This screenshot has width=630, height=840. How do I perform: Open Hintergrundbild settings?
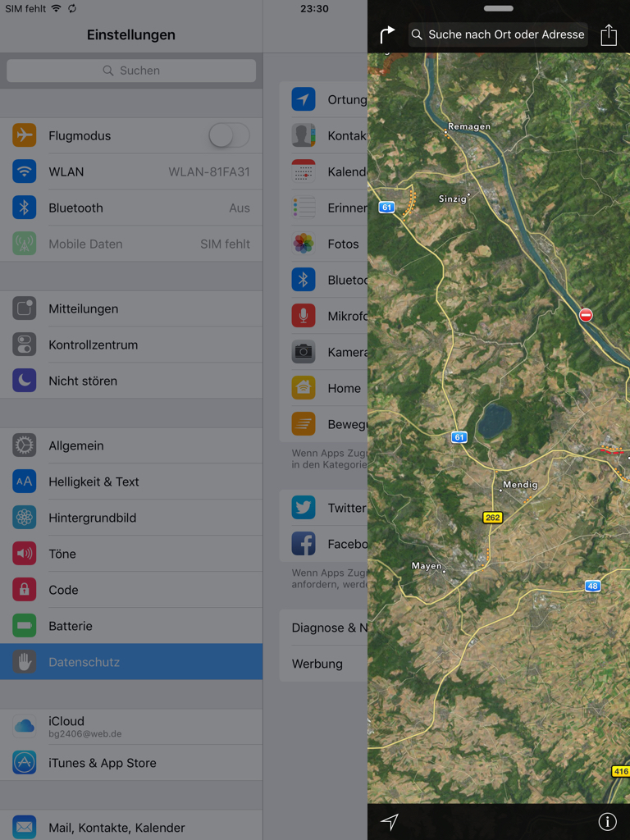pyautogui.click(x=131, y=518)
